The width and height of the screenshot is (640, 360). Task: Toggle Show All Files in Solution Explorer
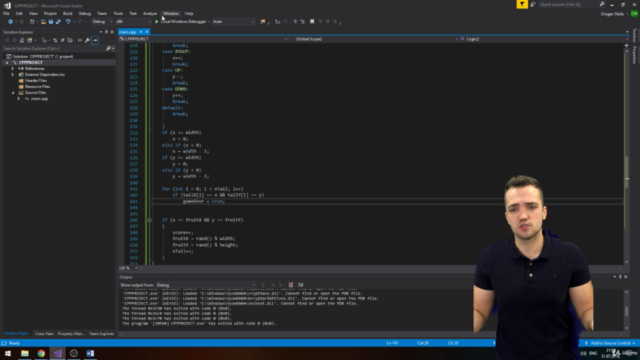pos(70,40)
